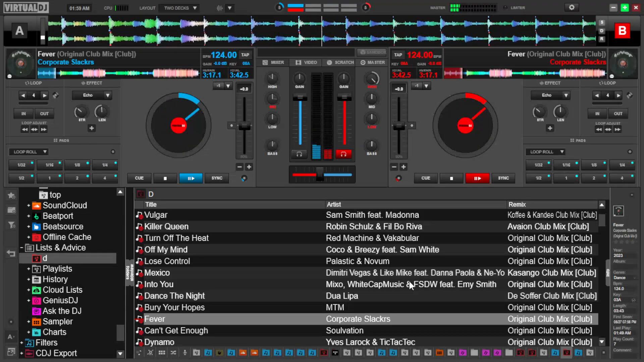Click the crossfader slider
The width and height of the screenshot is (644, 362).
click(320, 175)
